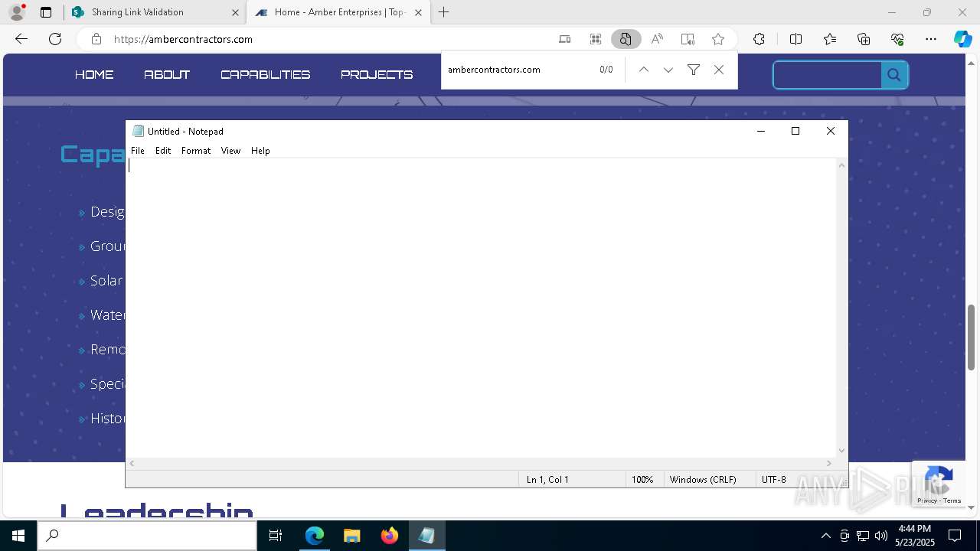Open Notepad Format menu

coord(196,151)
